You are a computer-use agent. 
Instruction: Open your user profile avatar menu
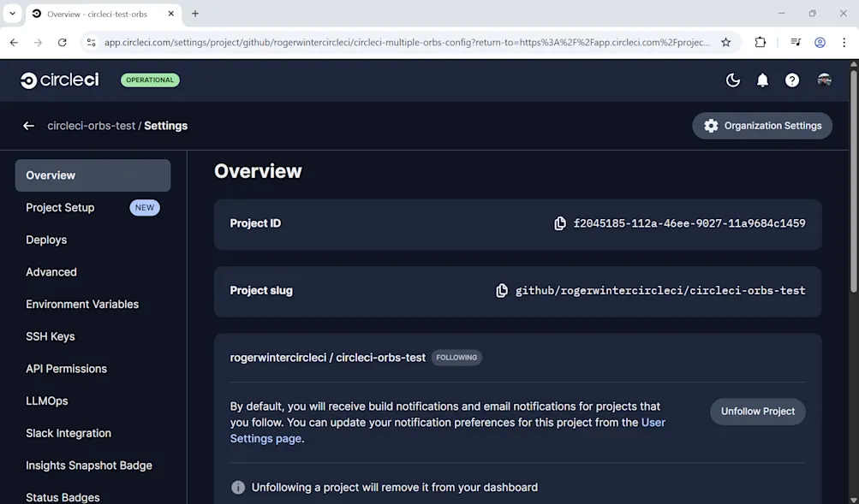(823, 80)
